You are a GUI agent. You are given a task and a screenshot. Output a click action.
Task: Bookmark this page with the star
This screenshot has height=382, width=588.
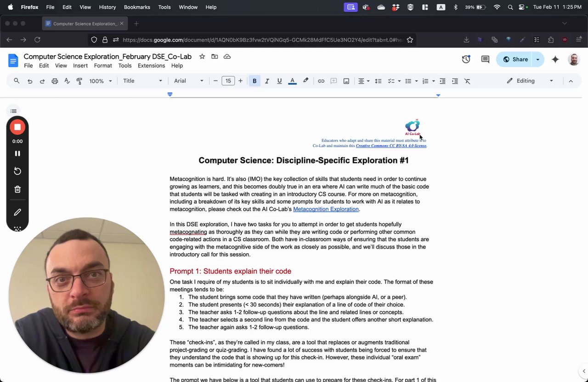410,40
